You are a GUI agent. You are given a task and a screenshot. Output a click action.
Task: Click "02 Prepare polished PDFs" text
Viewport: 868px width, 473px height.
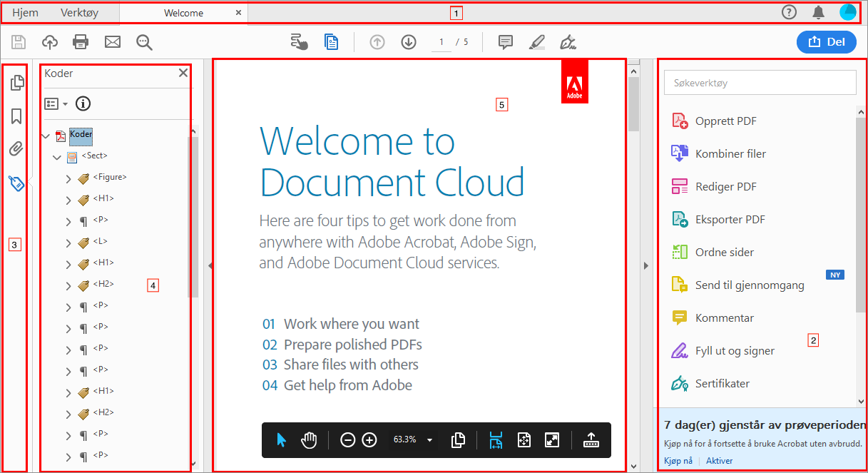click(x=342, y=345)
